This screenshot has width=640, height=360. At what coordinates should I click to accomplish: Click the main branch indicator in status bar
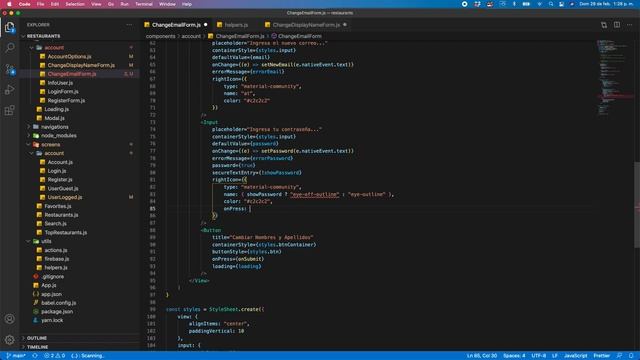click(16, 356)
